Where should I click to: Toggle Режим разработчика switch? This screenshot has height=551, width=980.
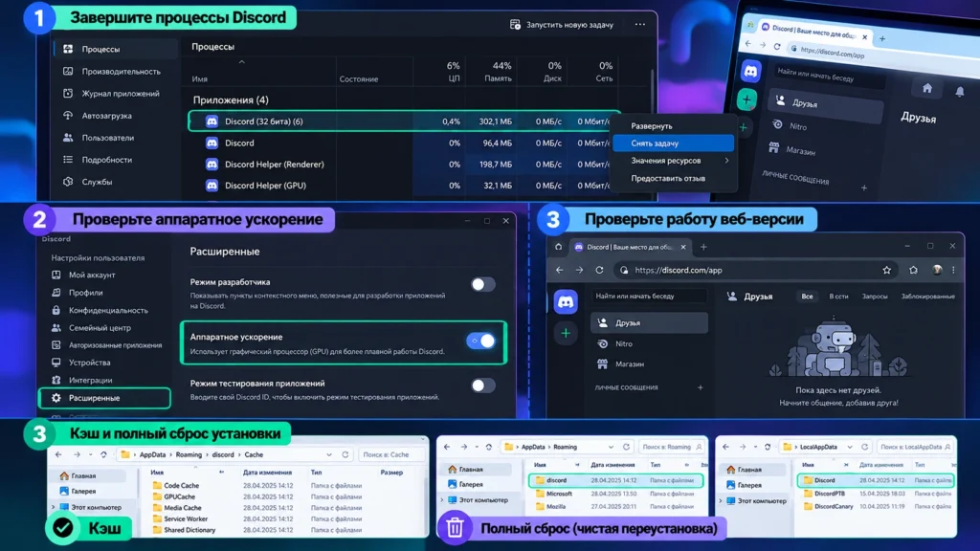482,285
